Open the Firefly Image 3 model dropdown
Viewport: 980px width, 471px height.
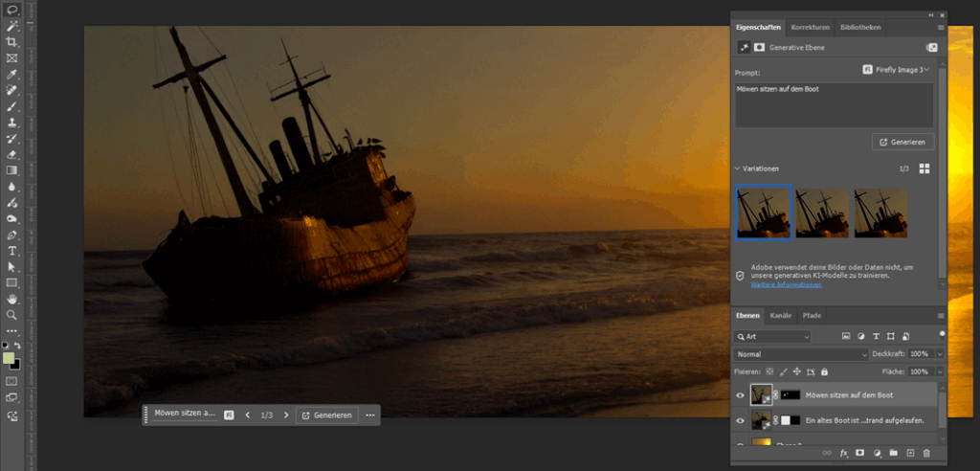click(x=896, y=70)
